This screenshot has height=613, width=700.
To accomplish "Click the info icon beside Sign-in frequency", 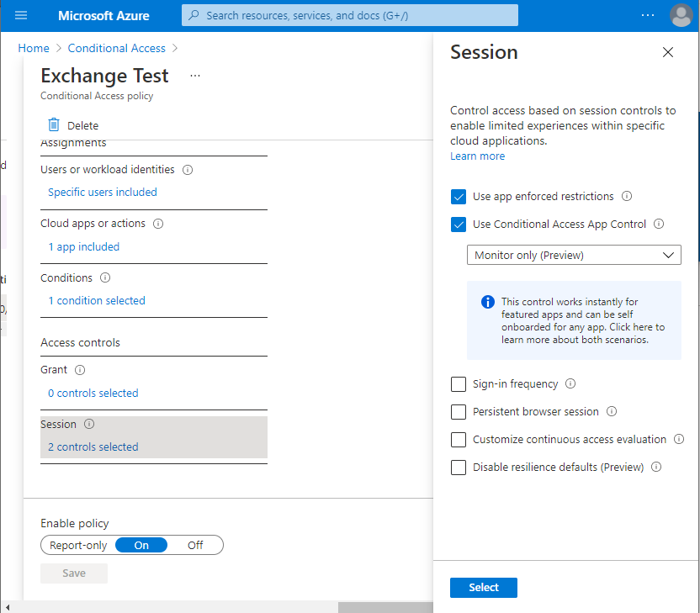I will tap(570, 383).
